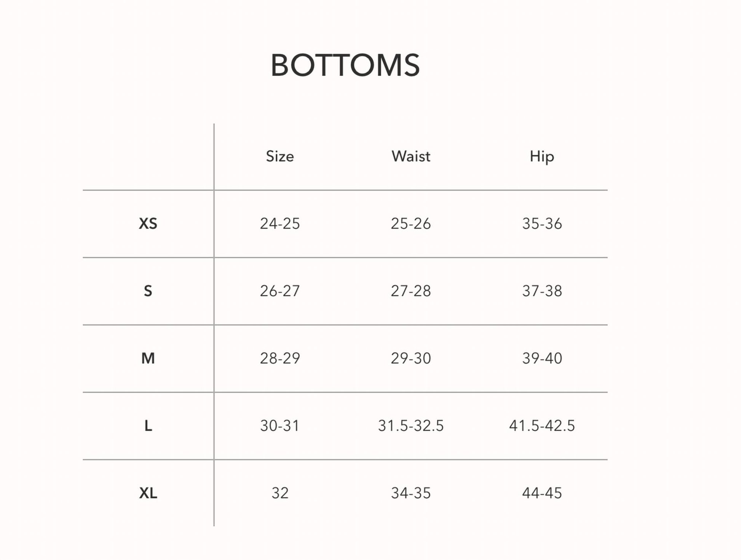This screenshot has height=560, width=741.
Task: Click the L waist value 31.5-32.5
Action: [411, 426]
